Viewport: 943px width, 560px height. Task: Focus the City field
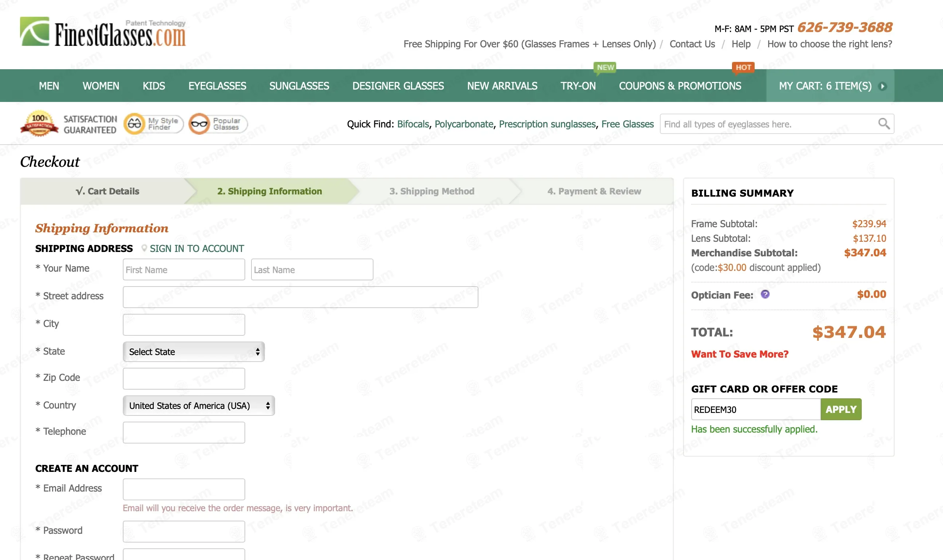pyautogui.click(x=184, y=324)
